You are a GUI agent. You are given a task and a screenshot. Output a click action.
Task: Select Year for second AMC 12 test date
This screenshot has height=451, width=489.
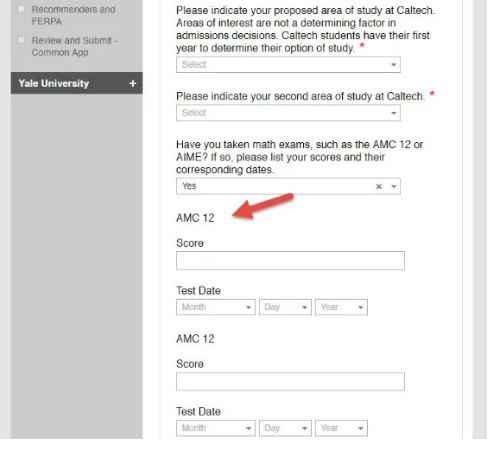click(x=341, y=428)
